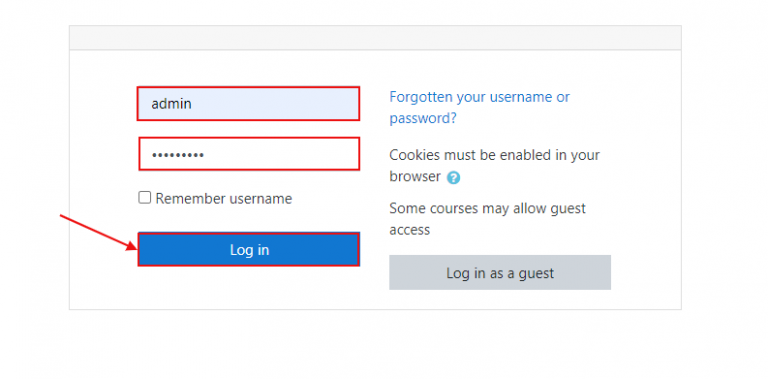Focus the masked password field
This screenshot has width=768, height=379.
click(x=249, y=154)
